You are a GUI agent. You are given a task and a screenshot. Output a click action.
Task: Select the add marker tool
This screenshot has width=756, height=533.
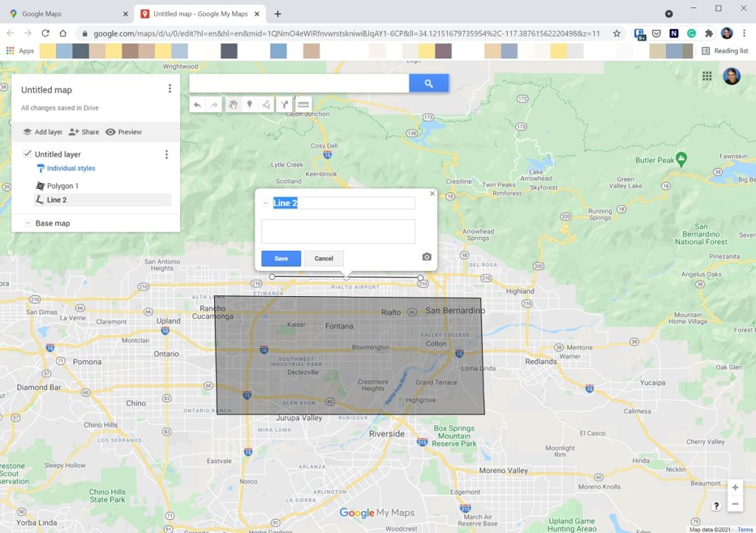click(250, 104)
